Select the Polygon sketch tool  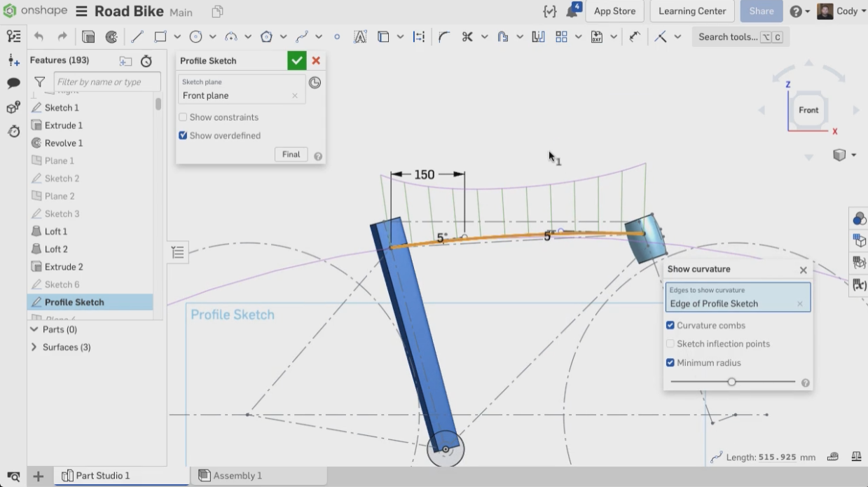[x=266, y=37]
